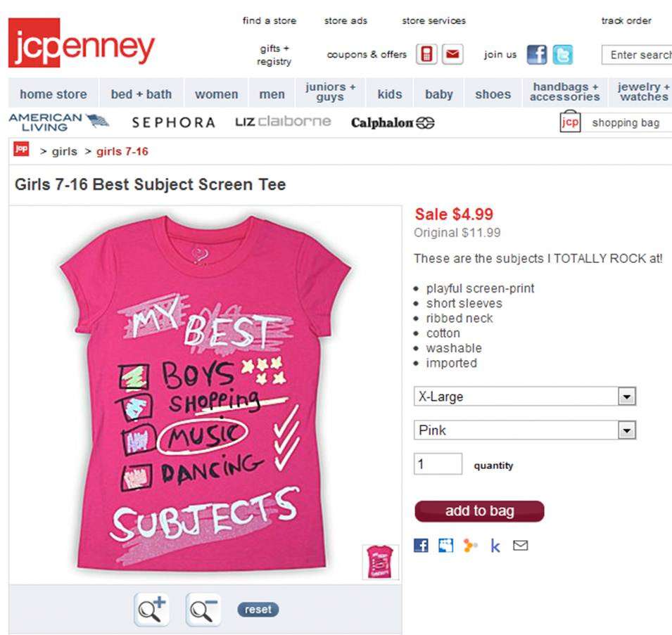672x635 pixels.
Task: Share product via email envelope icon
Action: (x=520, y=545)
